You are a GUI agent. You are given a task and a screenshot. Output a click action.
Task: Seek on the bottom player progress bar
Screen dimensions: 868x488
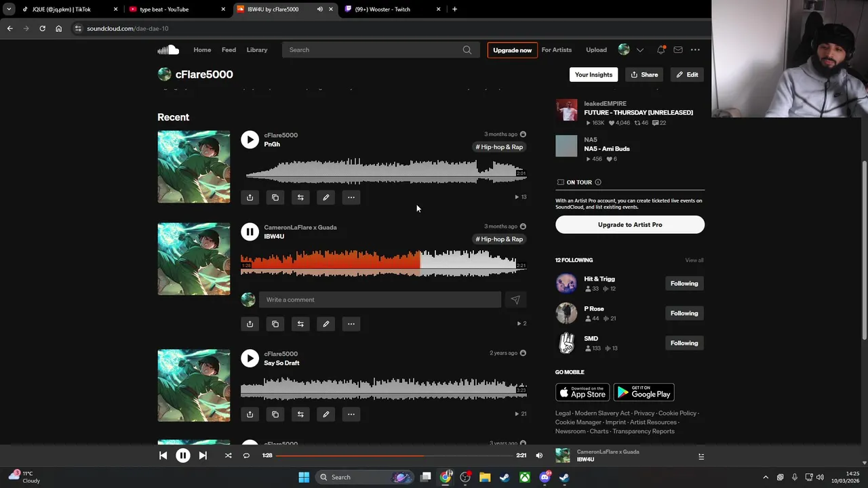[393, 455]
